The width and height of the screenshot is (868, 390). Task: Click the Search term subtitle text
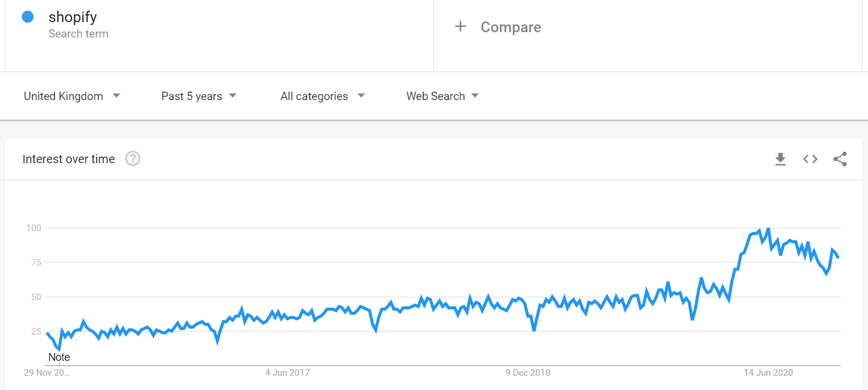[79, 34]
